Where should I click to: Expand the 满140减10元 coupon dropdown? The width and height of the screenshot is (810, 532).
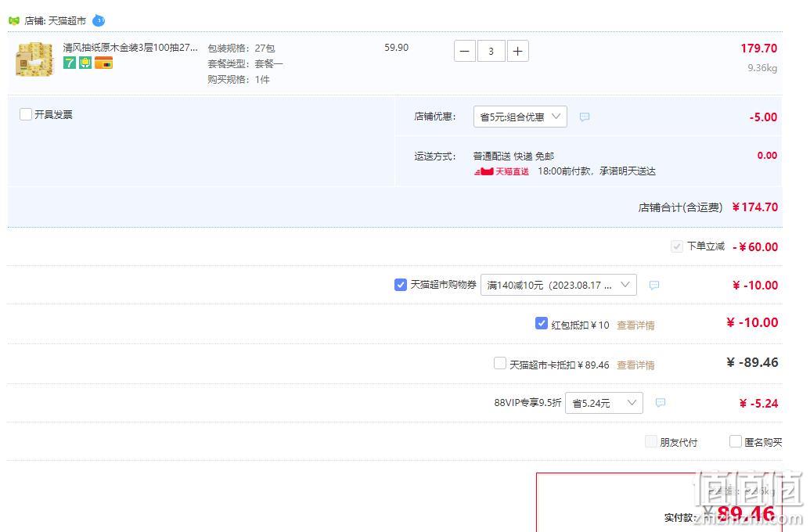(559, 285)
